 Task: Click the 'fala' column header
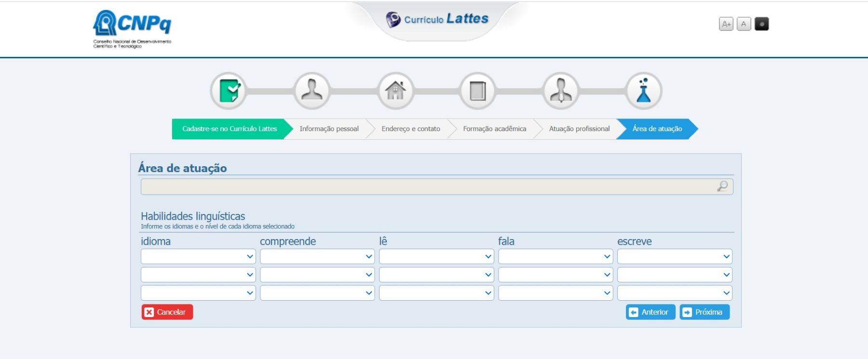pos(506,241)
